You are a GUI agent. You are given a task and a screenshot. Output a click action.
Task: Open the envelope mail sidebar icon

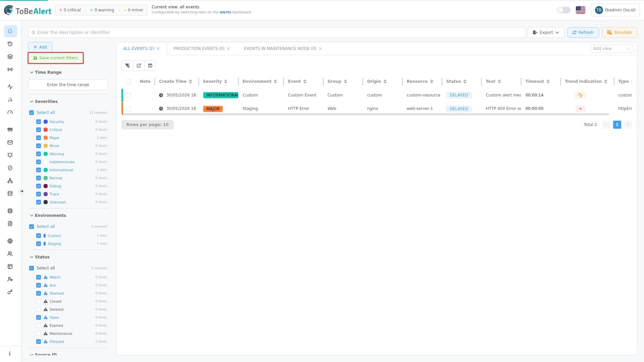[10, 142]
